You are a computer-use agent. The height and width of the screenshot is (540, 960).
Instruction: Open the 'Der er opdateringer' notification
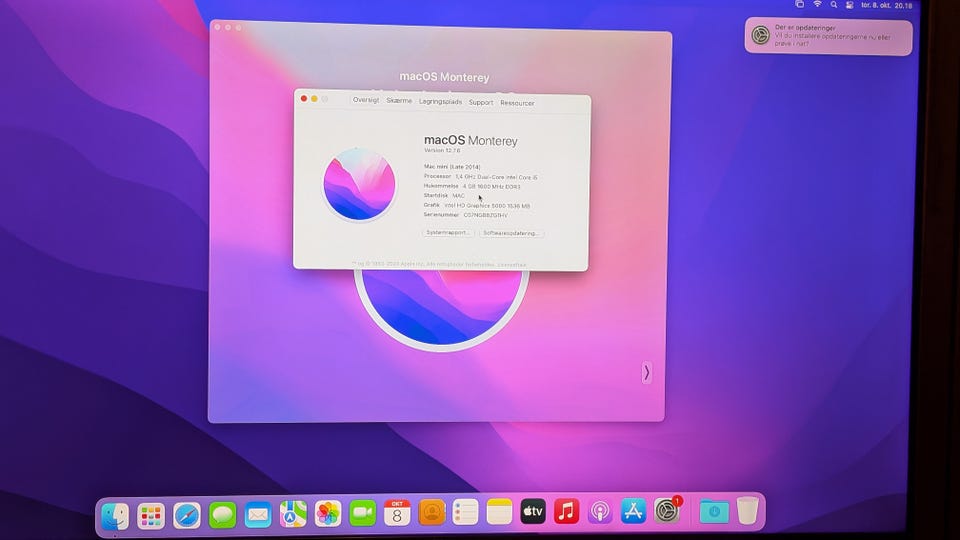(x=828, y=36)
